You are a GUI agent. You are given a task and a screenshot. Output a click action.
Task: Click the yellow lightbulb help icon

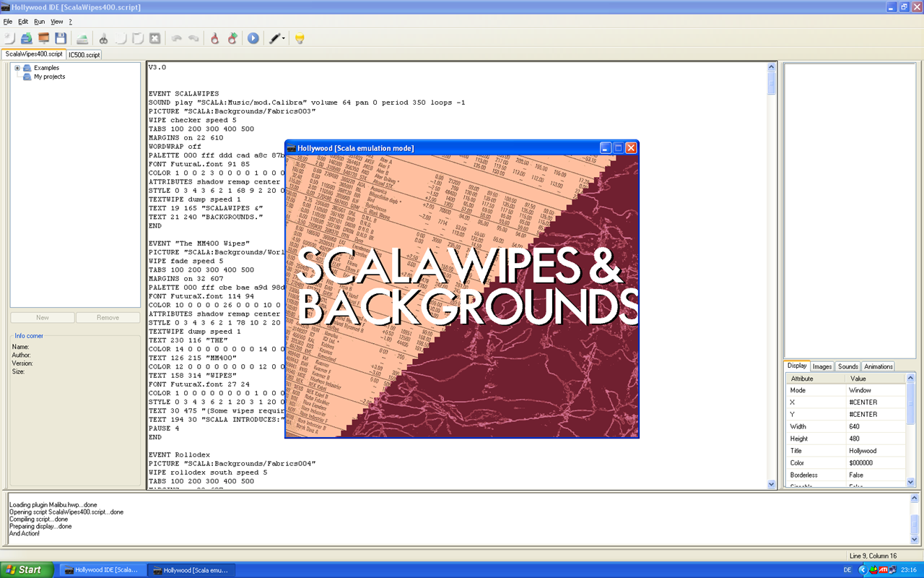pyautogui.click(x=300, y=38)
